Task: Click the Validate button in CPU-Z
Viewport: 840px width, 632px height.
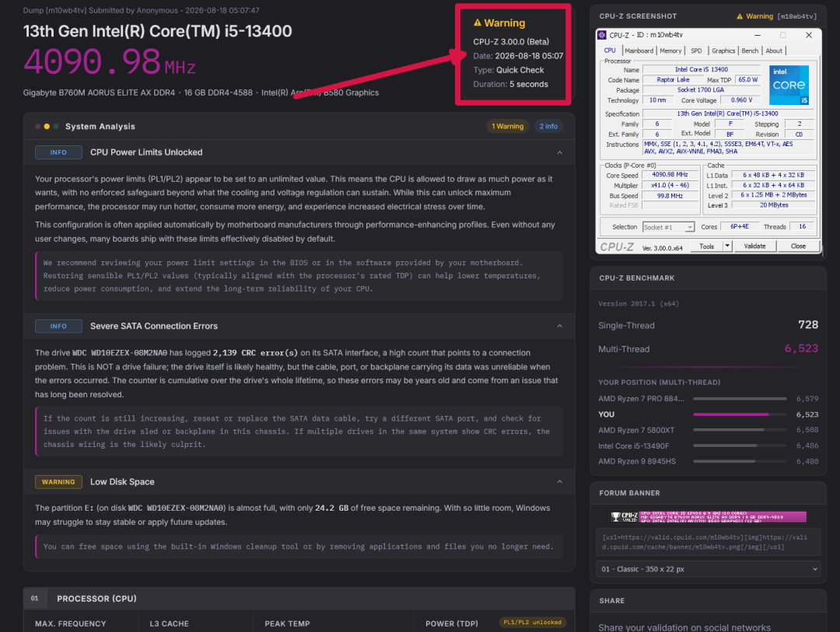Action: point(754,246)
